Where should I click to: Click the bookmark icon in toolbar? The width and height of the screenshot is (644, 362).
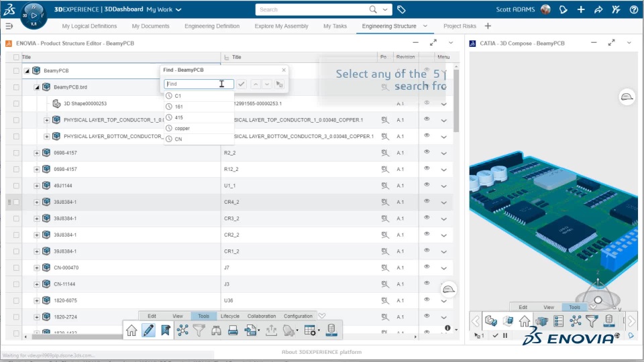click(166, 330)
